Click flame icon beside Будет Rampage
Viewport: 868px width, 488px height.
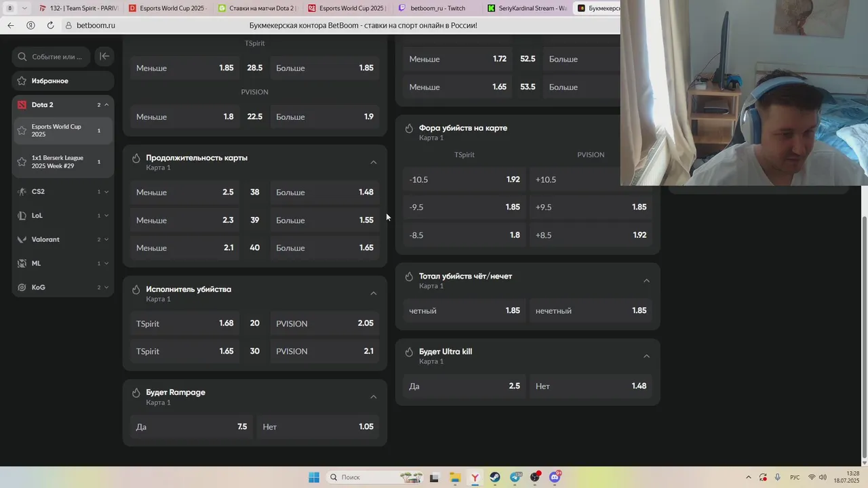pos(136,392)
